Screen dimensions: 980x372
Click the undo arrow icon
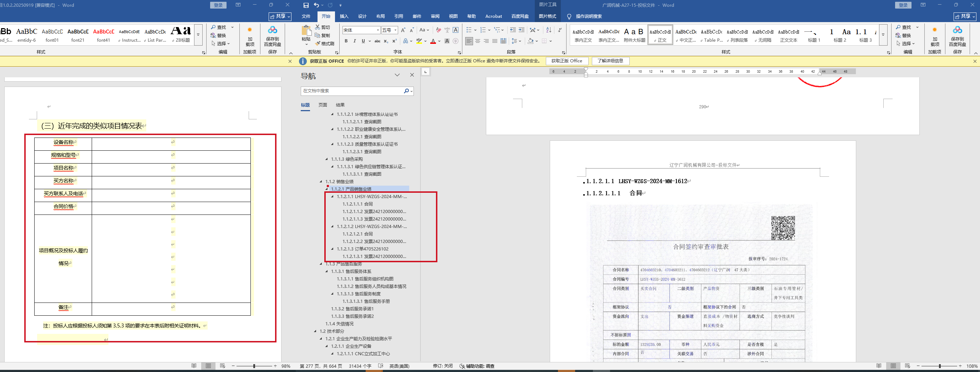(x=316, y=5)
